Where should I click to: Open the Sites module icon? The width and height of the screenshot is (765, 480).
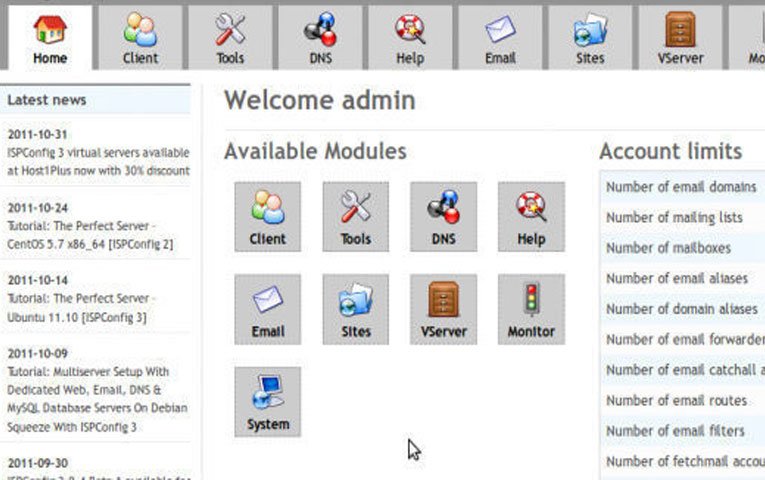(355, 309)
